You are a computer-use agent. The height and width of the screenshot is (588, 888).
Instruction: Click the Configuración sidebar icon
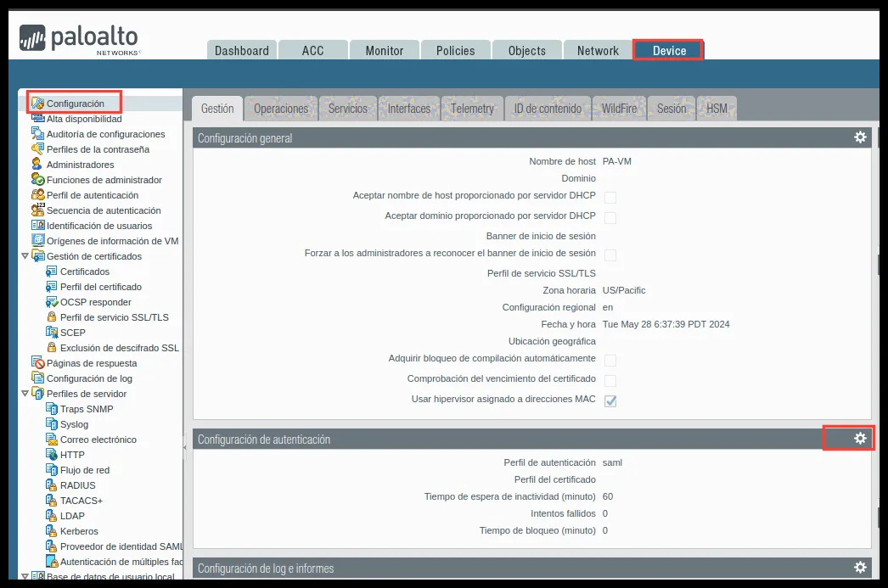point(38,103)
